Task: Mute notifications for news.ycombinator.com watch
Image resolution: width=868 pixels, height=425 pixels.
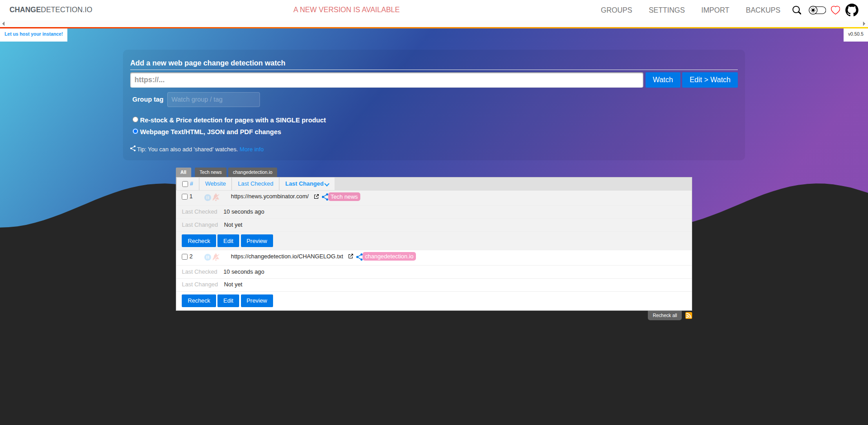Action: point(216,197)
